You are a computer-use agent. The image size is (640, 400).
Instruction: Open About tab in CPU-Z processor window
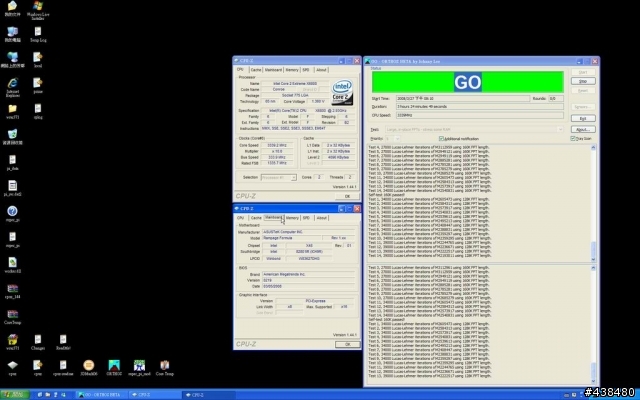(x=321, y=70)
